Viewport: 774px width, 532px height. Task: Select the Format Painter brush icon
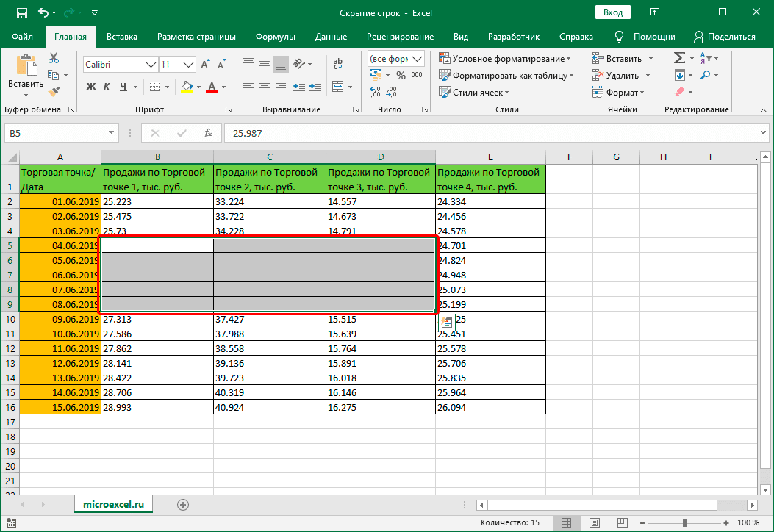click(x=54, y=91)
